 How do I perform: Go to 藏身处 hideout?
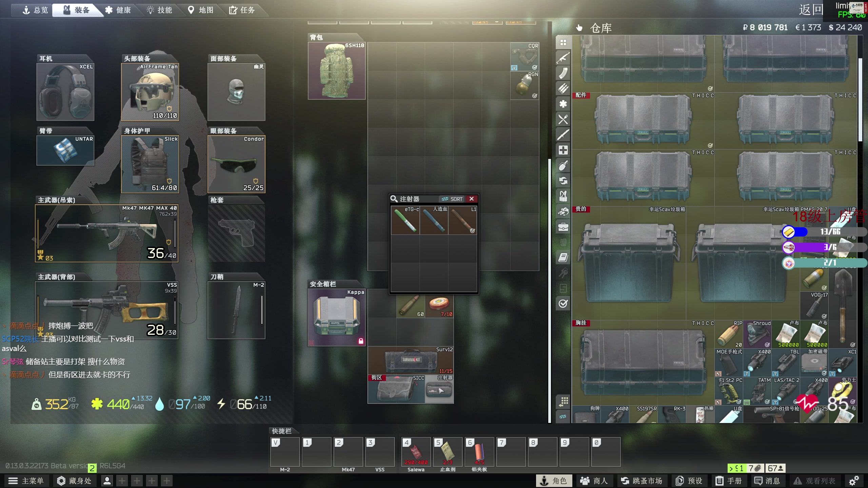coord(74,481)
